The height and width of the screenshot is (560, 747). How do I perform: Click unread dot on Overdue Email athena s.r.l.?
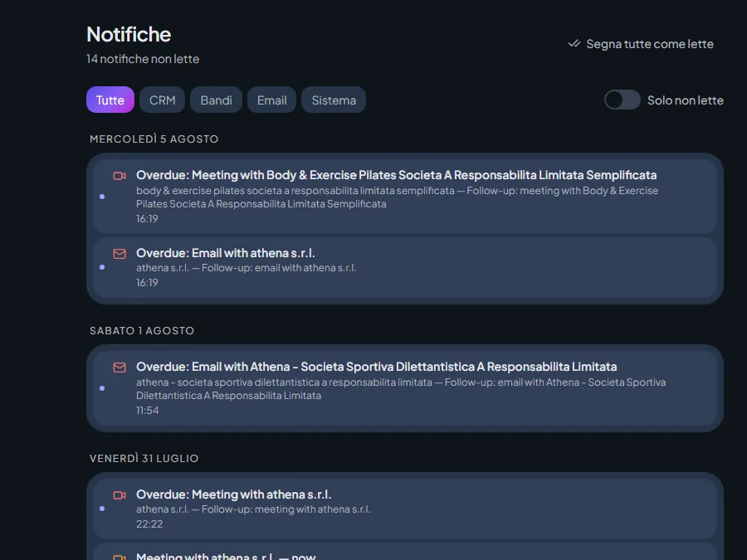point(102,268)
